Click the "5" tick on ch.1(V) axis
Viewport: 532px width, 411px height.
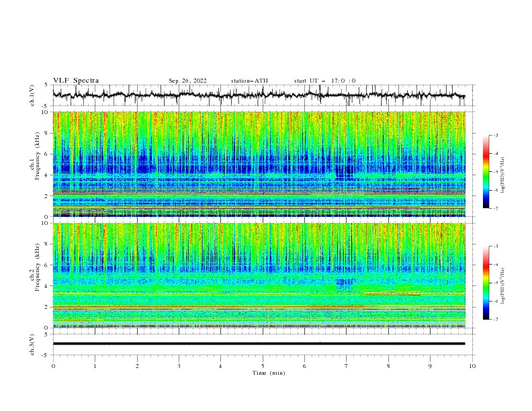[46, 85]
